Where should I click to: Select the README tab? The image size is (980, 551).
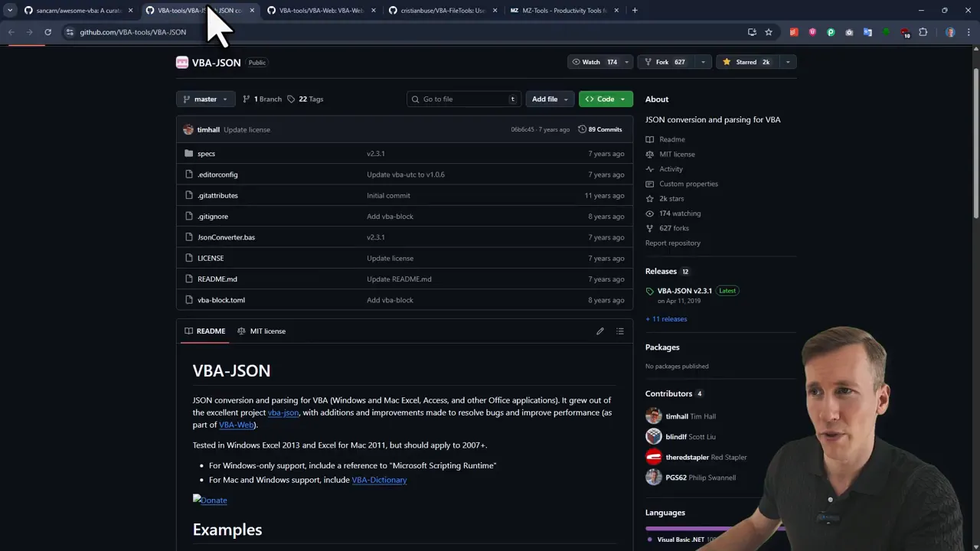205,331
